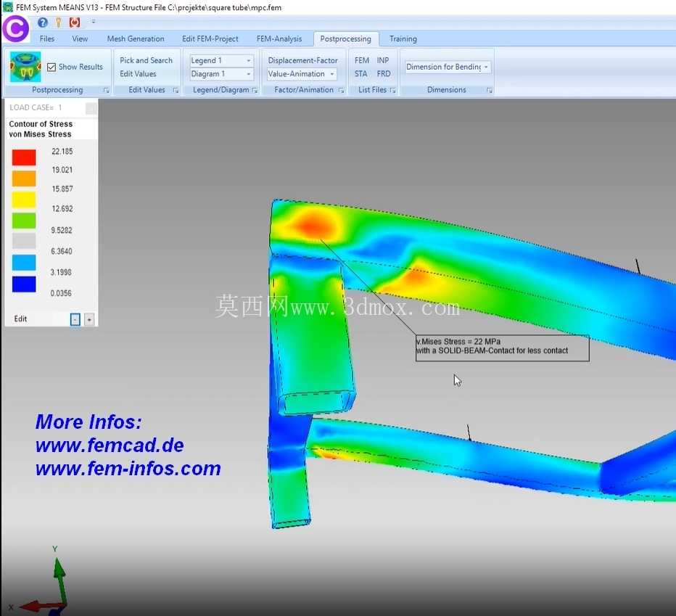Open Legend/Diagram group dialog launcher
The width and height of the screenshot is (676, 616).
[255, 90]
